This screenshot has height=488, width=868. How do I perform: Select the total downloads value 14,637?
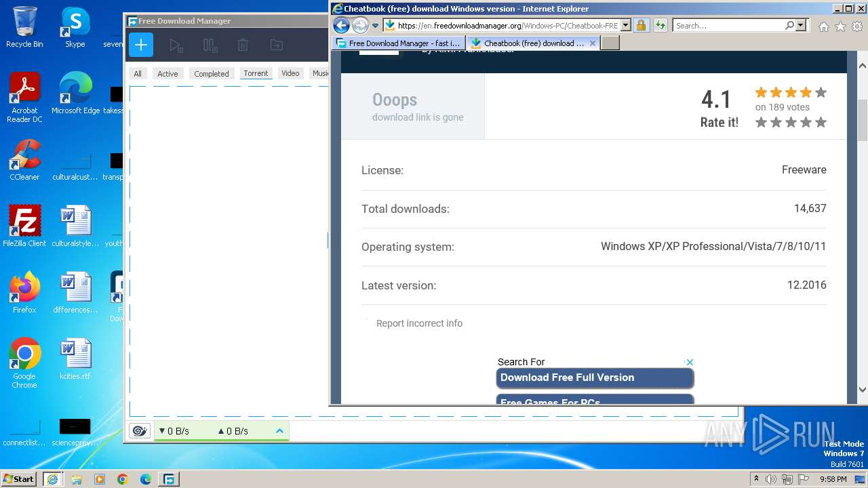pos(810,209)
